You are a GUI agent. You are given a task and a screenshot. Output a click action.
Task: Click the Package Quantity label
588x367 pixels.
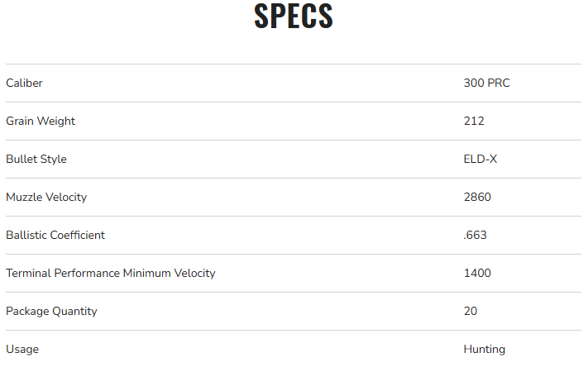click(x=51, y=311)
